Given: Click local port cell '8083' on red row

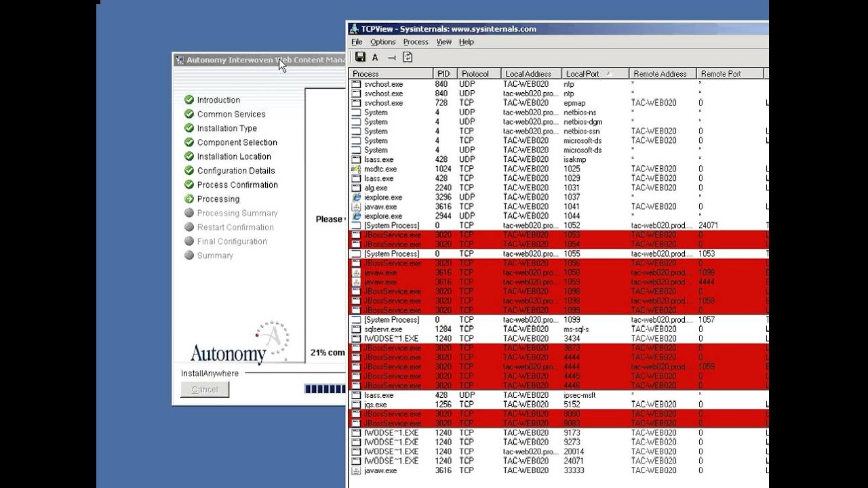Looking at the screenshot, I should [x=572, y=423].
